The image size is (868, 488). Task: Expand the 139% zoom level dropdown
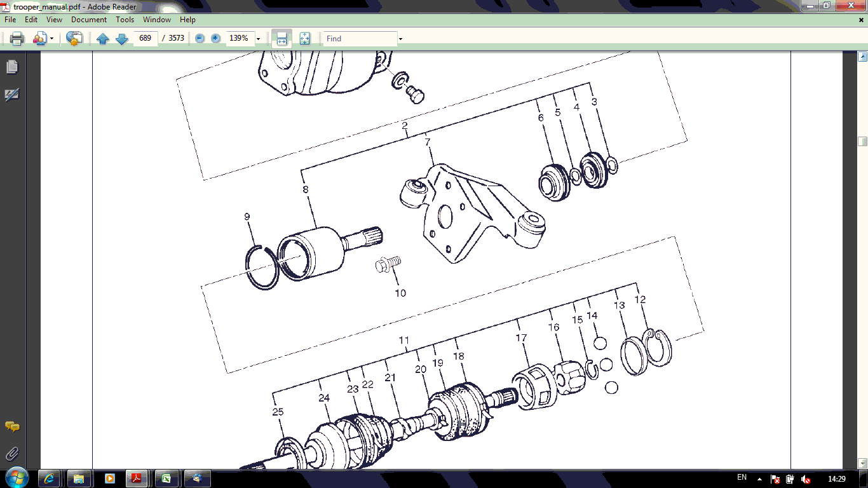point(258,39)
